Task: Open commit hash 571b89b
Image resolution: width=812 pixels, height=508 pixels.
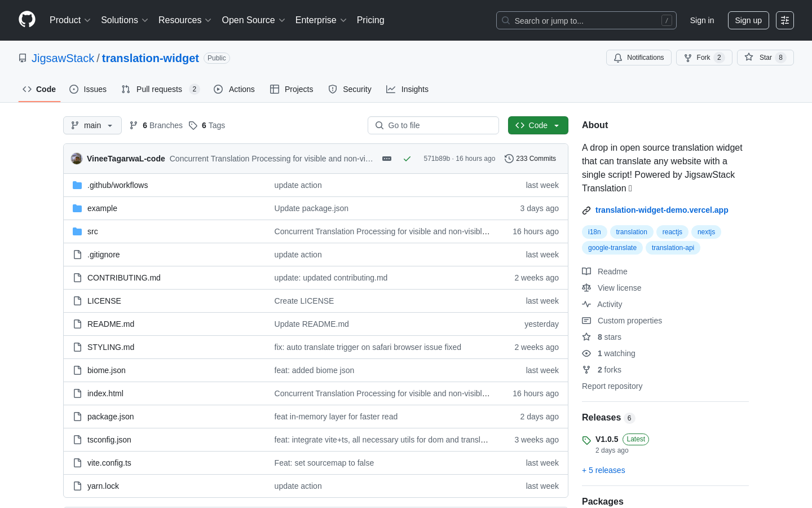Action: pyautogui.click(x=437, y=159)
